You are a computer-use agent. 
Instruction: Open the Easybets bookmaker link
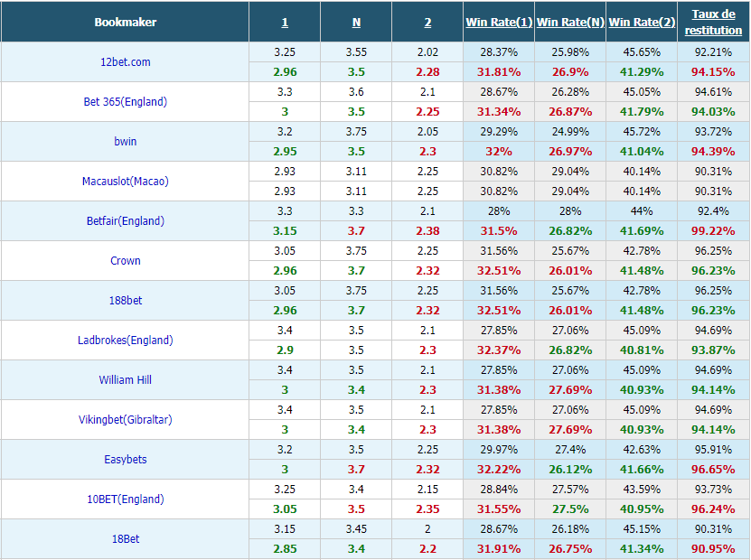125,459
